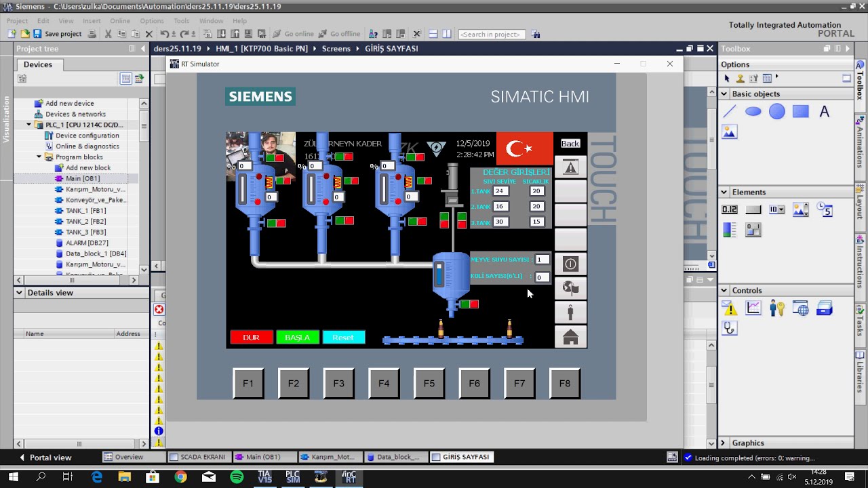Select the Circle basic object

777,112
